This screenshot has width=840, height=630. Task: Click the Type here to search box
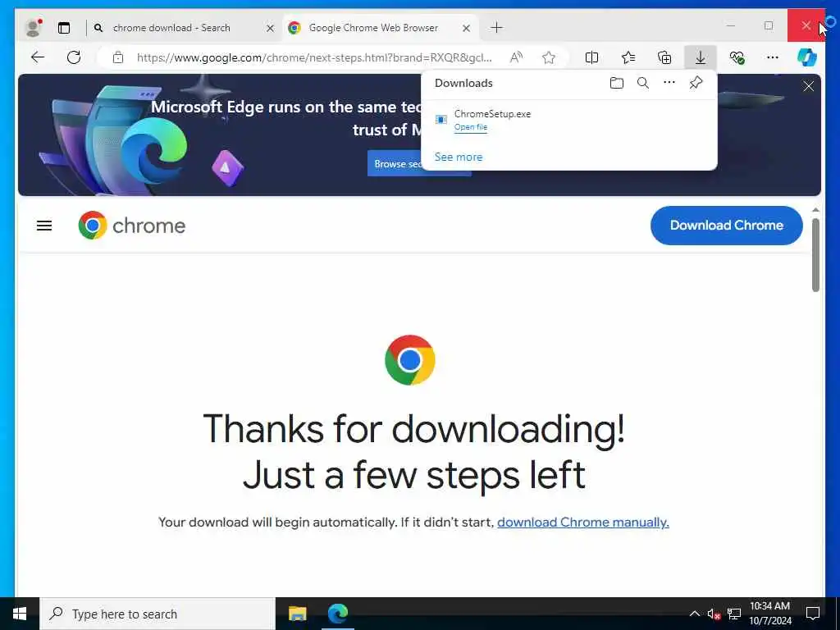(x=157, y=614)
